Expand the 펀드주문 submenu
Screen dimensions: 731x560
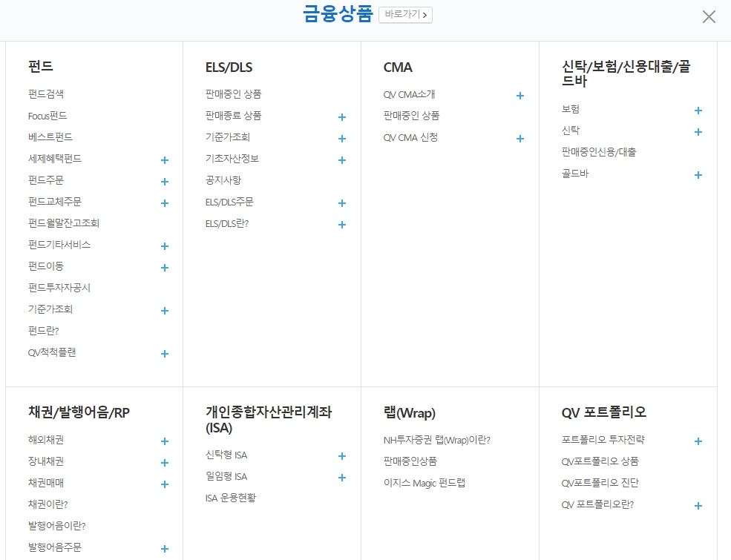164,182
